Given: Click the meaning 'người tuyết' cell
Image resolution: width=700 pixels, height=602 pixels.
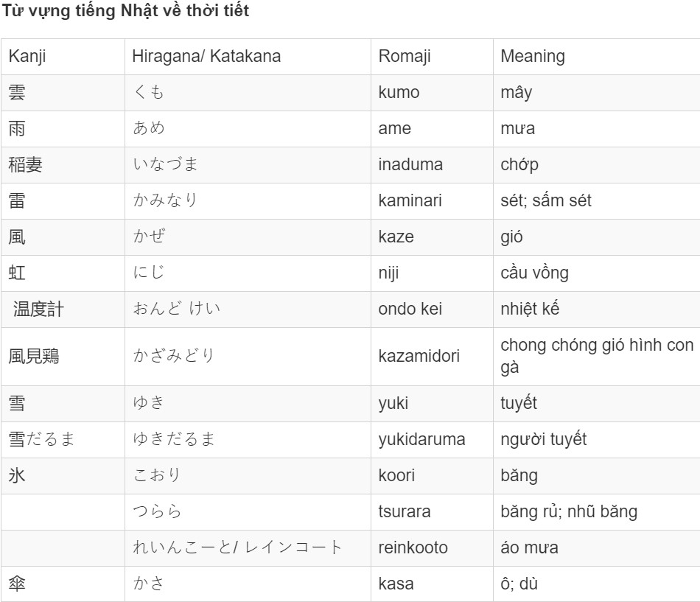Looking at the screenshot, I should [x=596, y=440].
